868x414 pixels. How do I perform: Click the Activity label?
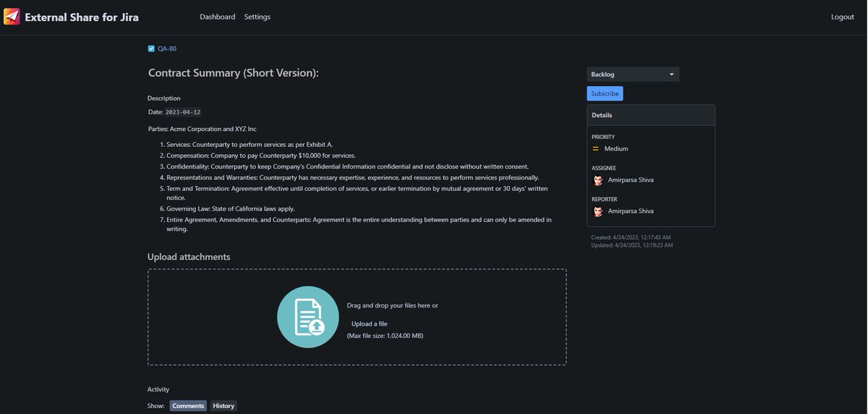tap(158, 389)
